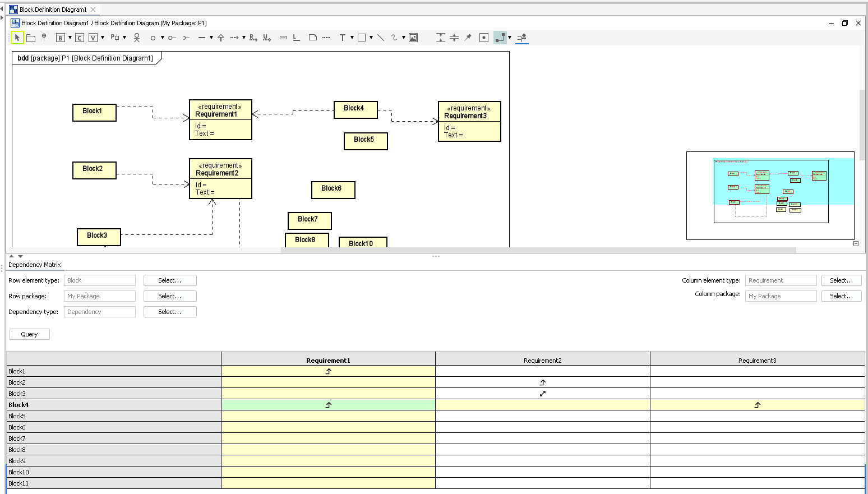
Task: Select the Line drawing tool
Action: click(x=380, y=38)
